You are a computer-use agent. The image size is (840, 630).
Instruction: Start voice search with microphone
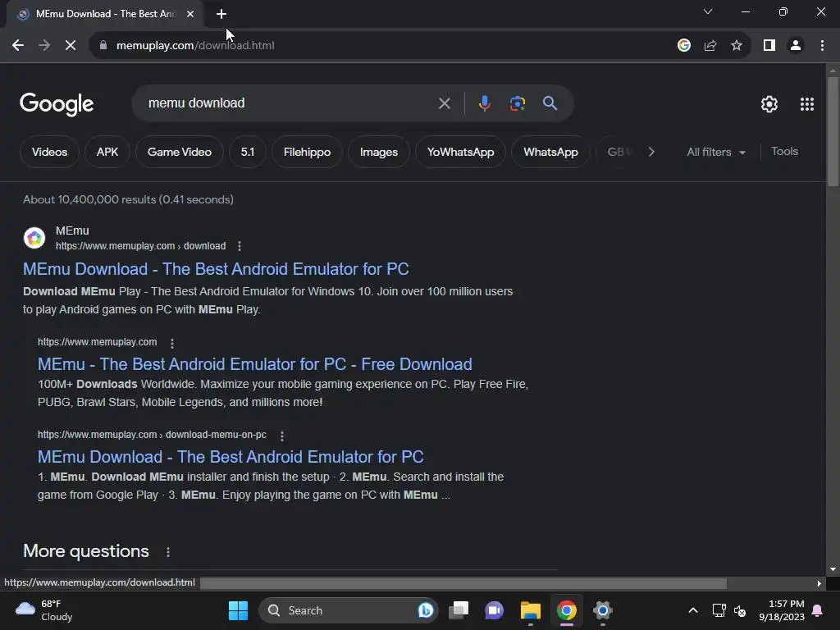tap(484, 103)
